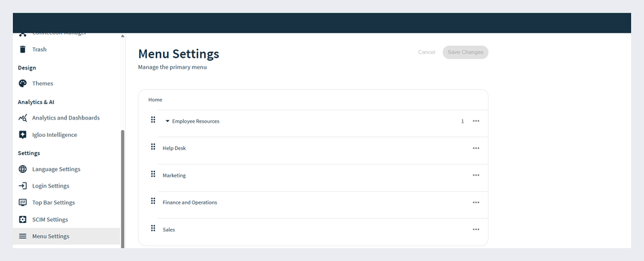
Task: Open the Employee Resources more options menu
Action: click(x=476, y=121)
